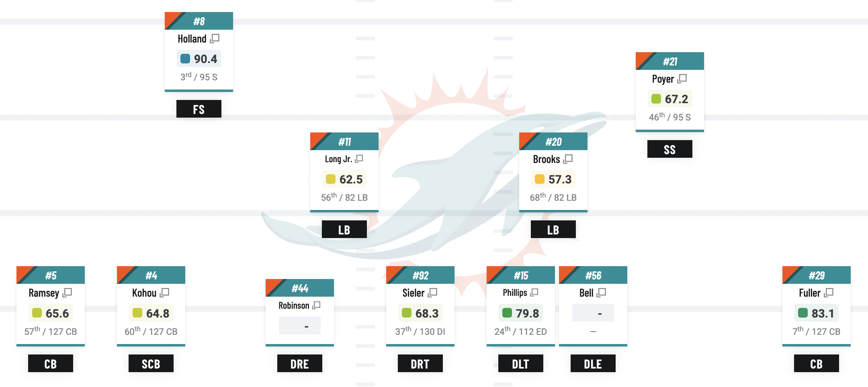The width and height of the screenshot is (868, 387).
Task: Click the expand icon next to Brooks
Action: coord(568,159)
